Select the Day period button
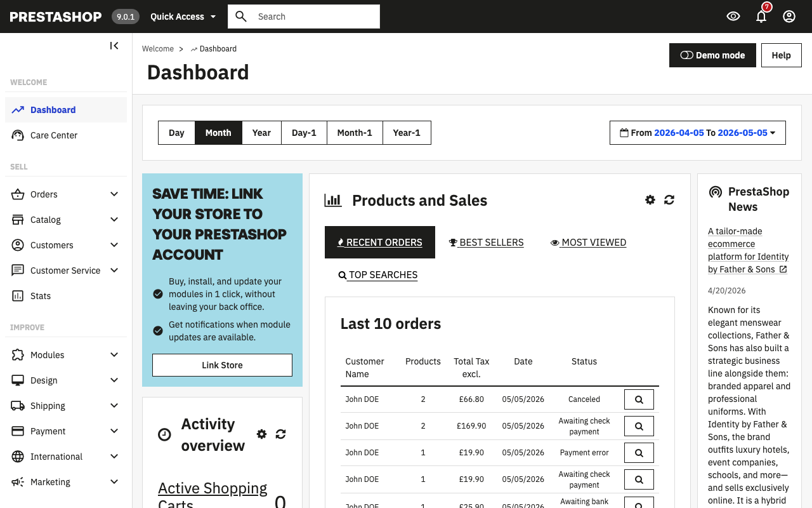 click(x=176, y=133)
